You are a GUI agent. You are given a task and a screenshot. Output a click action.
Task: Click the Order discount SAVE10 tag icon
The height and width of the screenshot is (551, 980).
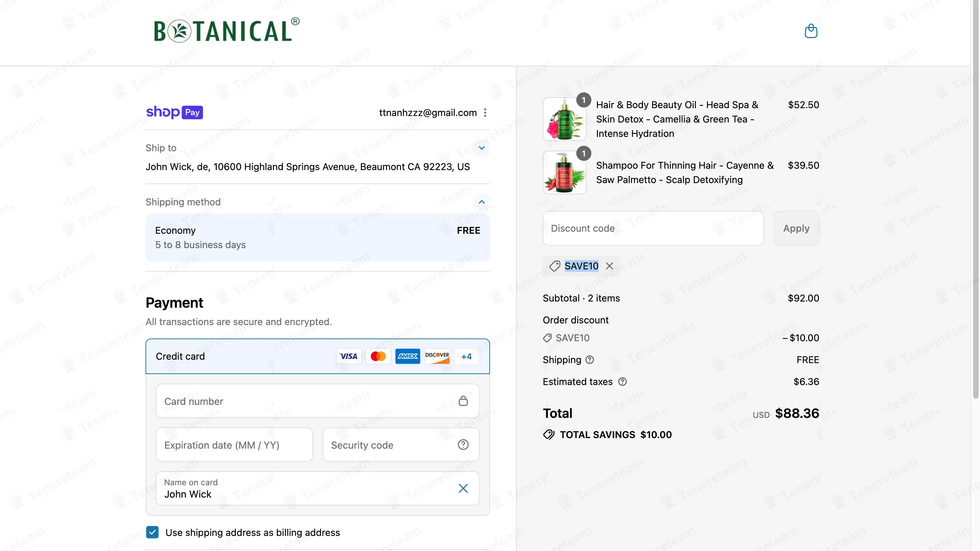click(x=547, y=338)
